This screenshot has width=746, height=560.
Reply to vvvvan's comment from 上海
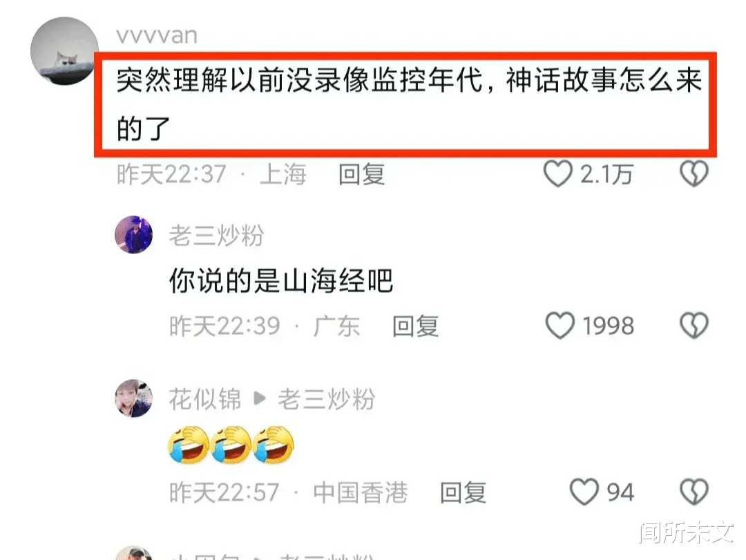coord(361,174)
